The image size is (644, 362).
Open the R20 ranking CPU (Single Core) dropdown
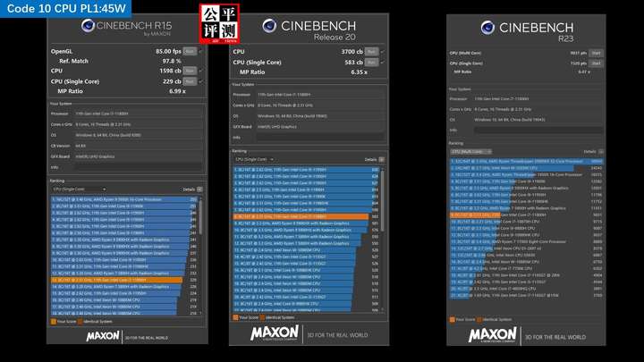coord(254,159)
